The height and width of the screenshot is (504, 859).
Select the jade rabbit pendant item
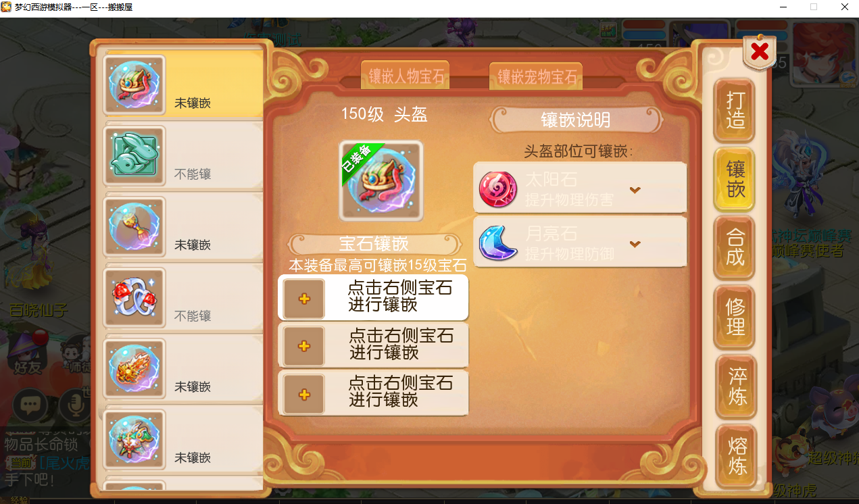[134, 156]
